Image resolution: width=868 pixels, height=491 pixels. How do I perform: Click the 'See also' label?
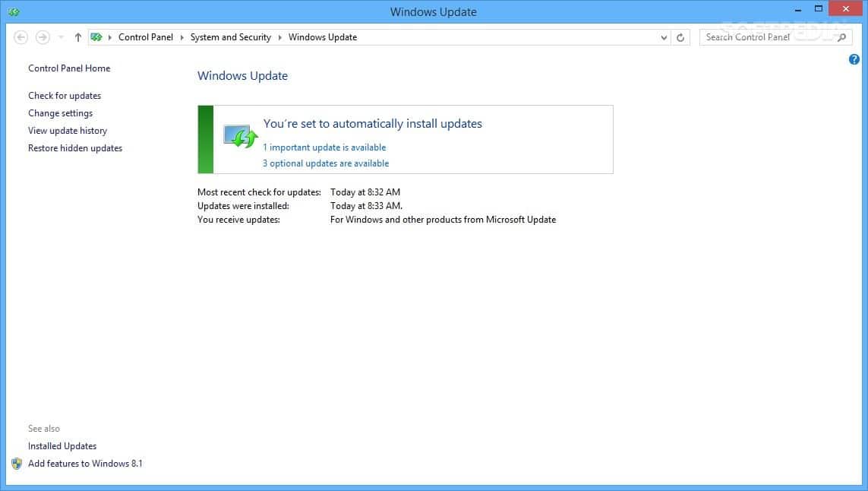point(44,429)
